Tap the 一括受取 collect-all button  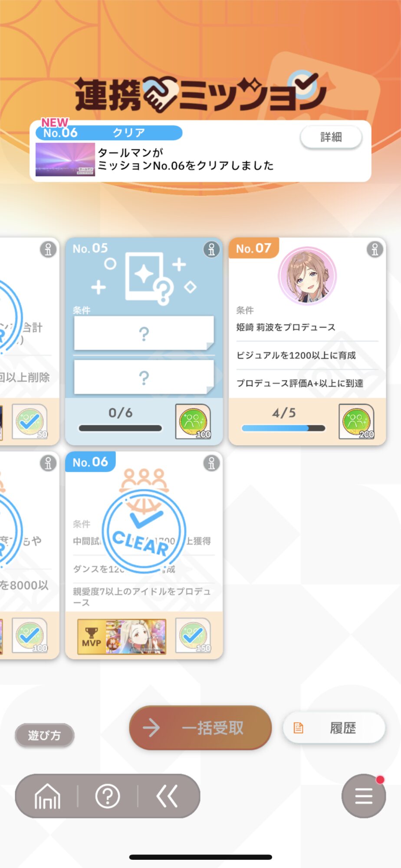click(x=200, y=728)
